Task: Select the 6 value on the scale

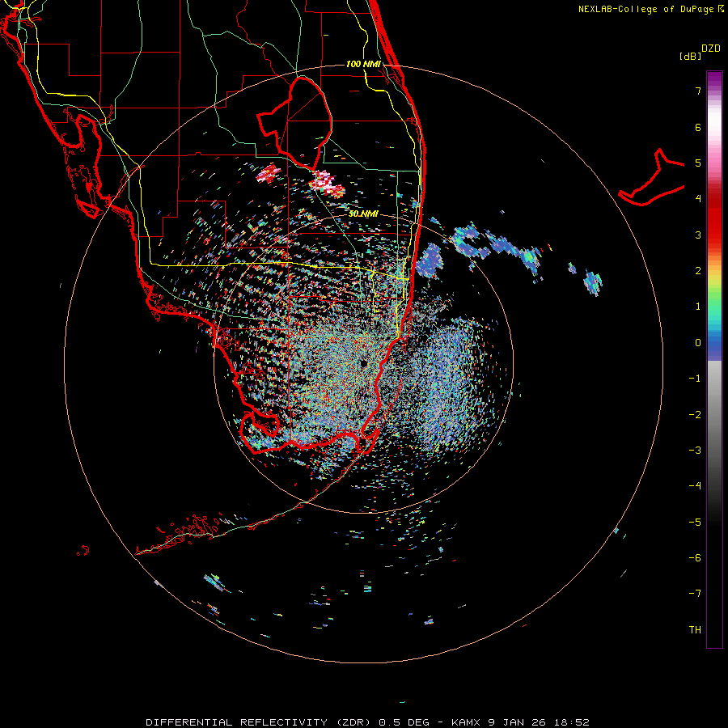Action: pyautogui.click(x=698, y=127)
